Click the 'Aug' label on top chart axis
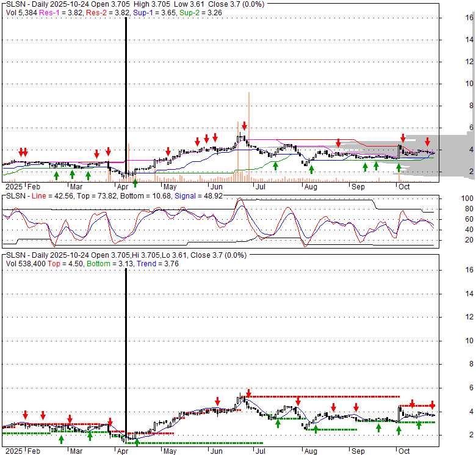 pyautogui.click(x=311, y=187)
